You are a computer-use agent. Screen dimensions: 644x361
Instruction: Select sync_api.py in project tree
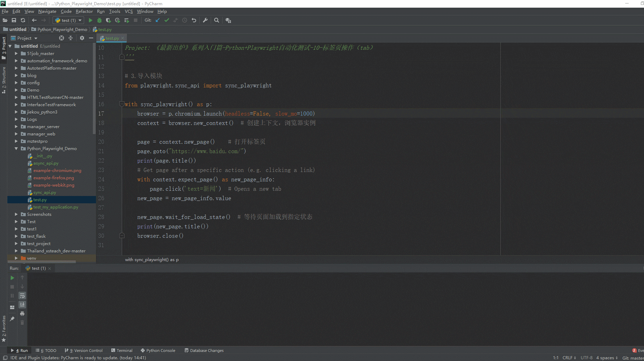(x=45, y=192)
